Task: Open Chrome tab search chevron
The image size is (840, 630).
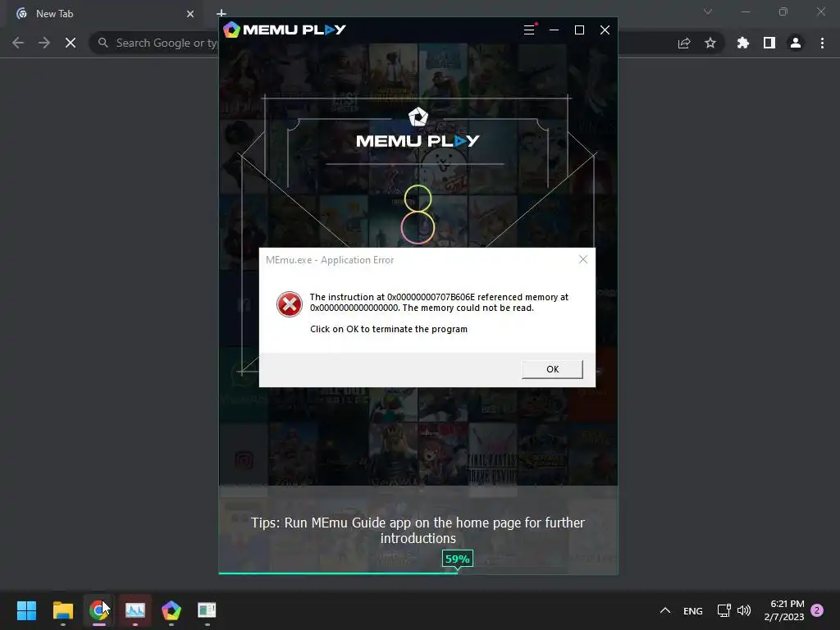Action: click(708, 11)
